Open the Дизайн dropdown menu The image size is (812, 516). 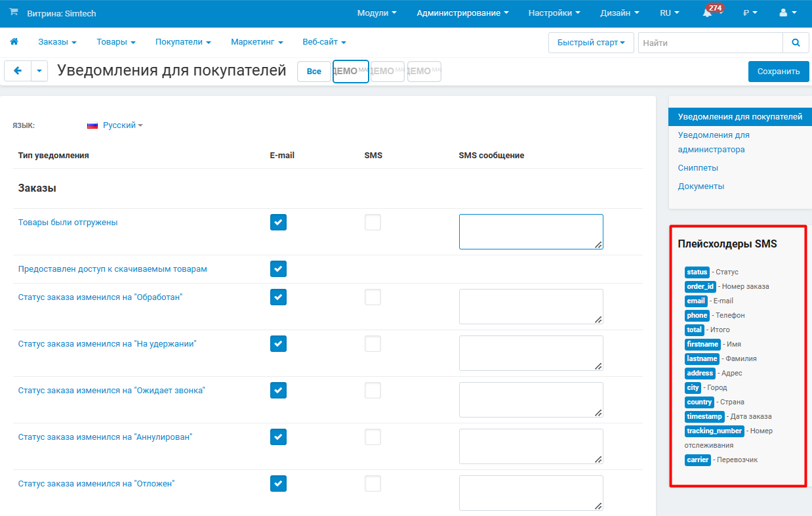[620, 13]
